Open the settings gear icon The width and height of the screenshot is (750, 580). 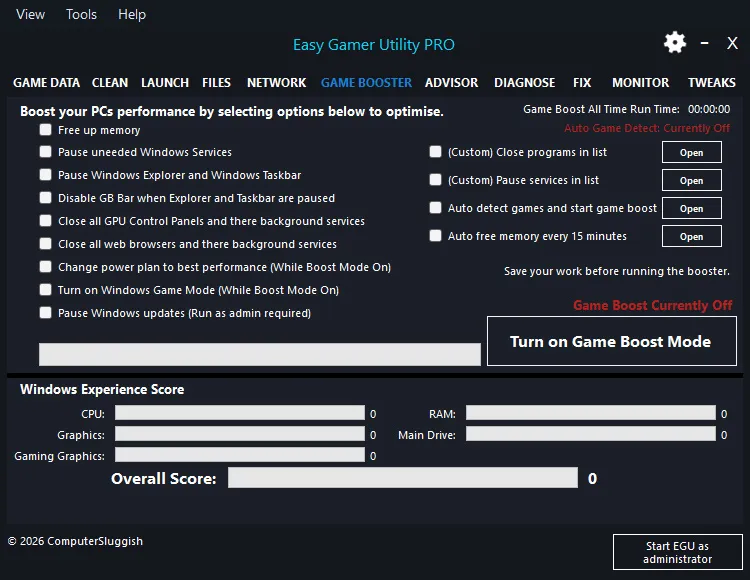coord(675,43)
